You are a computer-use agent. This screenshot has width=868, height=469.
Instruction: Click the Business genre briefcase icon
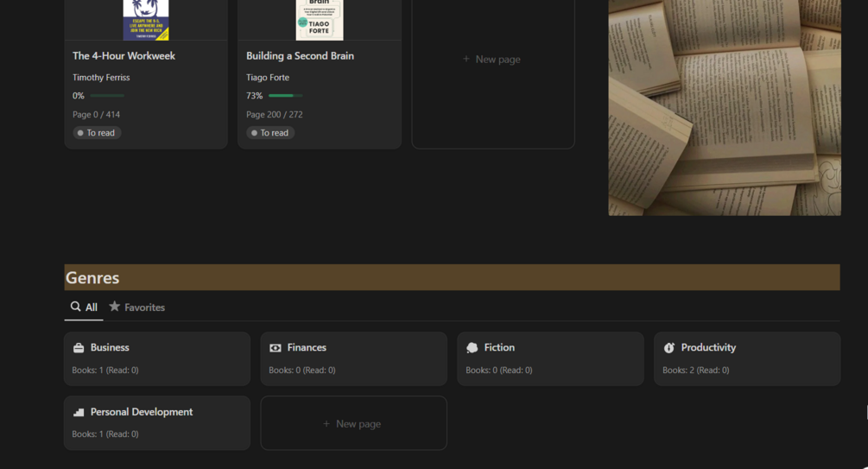(79, 348)
